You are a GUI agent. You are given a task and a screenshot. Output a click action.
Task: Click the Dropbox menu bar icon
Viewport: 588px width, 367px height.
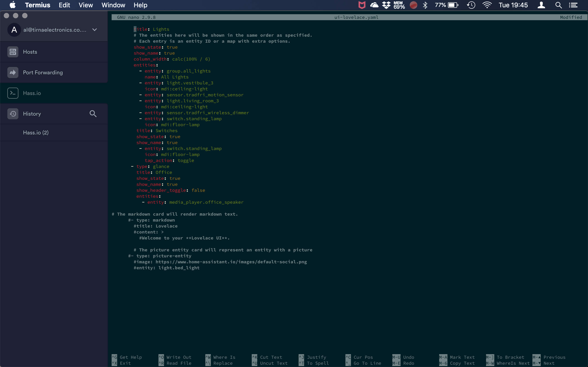click(x=386, y=5)
